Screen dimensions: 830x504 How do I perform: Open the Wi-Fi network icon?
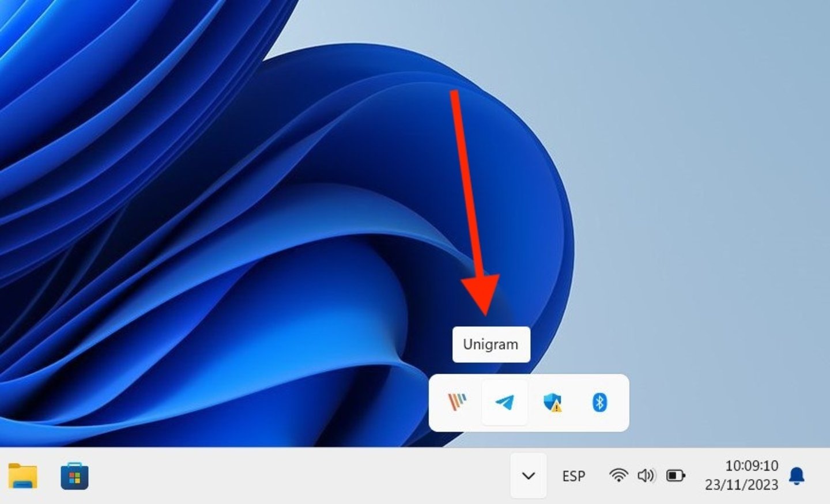(x=618, y=475)
